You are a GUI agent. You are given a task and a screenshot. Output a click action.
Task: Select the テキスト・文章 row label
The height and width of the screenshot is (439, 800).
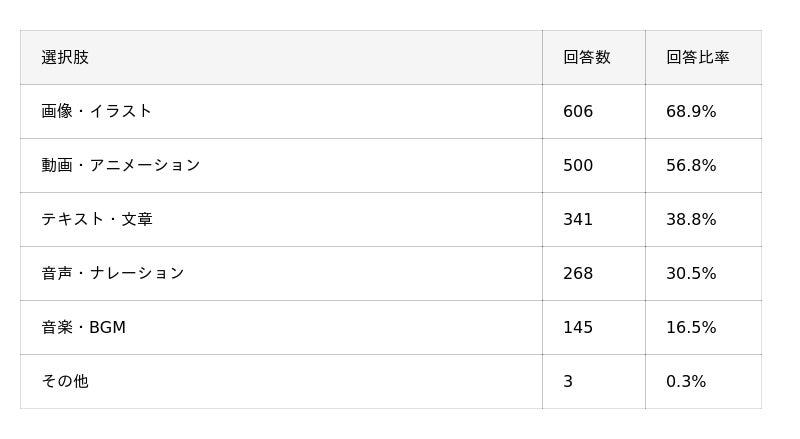click(97, 220)
